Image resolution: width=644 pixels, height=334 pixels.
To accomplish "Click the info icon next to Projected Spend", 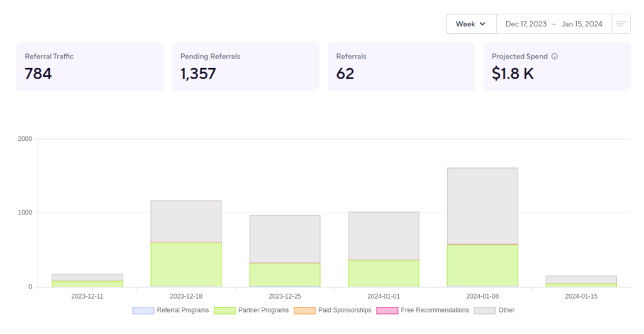I will click(x=555, y=57).
